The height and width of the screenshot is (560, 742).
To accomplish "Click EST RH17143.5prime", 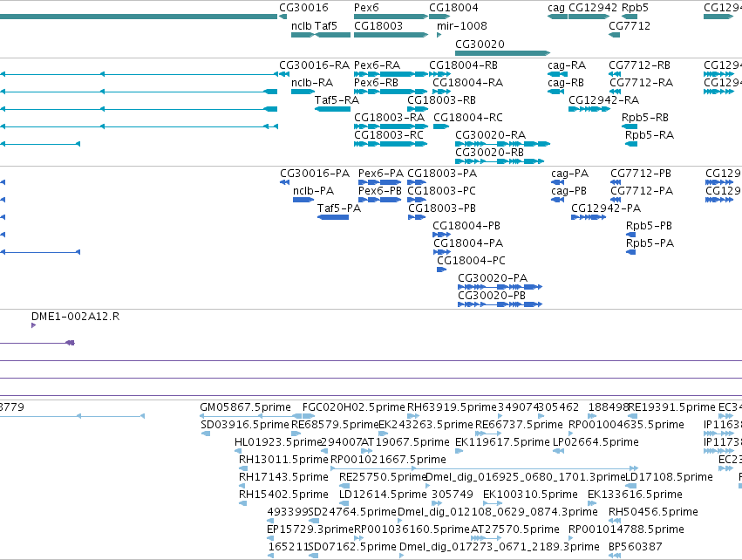I will pos(283,476).
